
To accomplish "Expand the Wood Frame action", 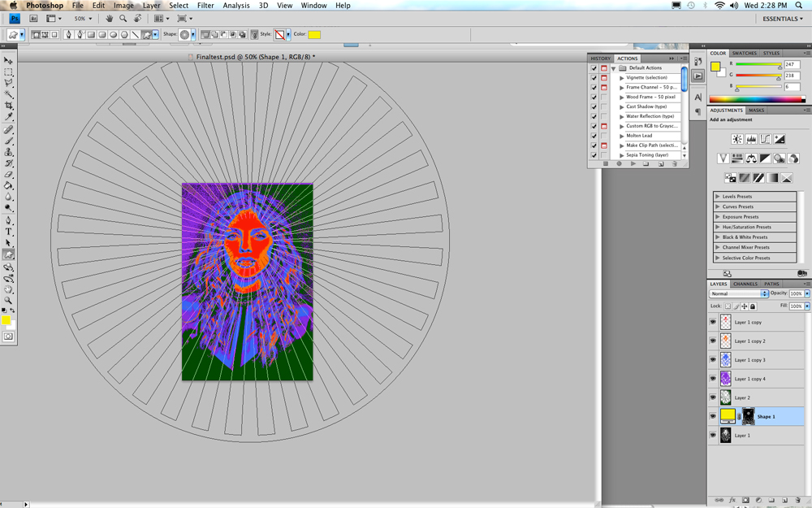I will (x=621, y=97).
